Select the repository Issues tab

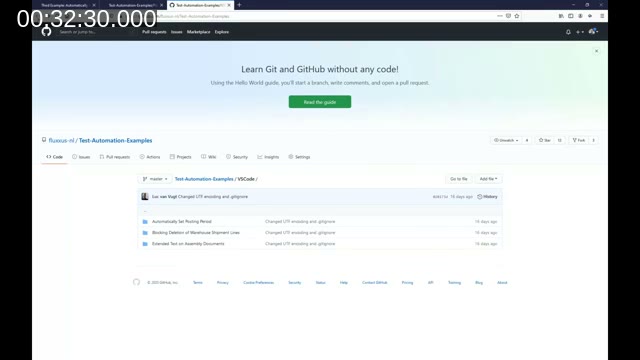81,157
